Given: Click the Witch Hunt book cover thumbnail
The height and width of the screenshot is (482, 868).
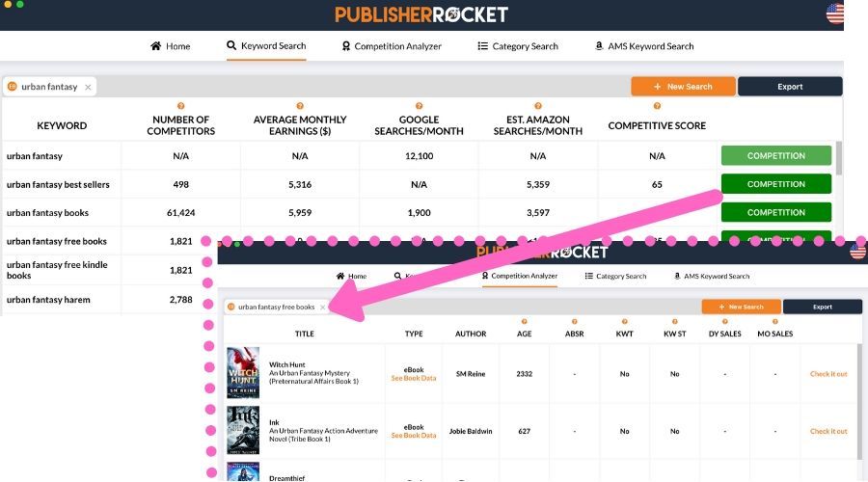Looking at the screenshot, I should 243,373.
